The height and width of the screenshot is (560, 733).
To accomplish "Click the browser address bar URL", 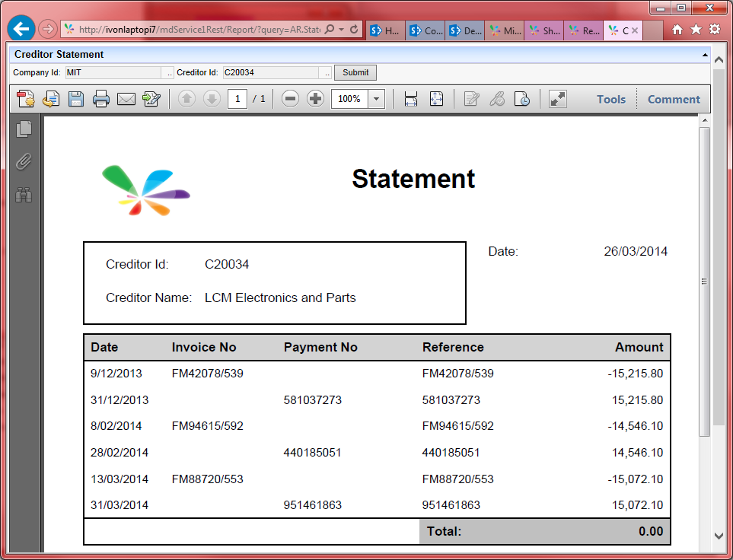I will (x=199, y=30).
